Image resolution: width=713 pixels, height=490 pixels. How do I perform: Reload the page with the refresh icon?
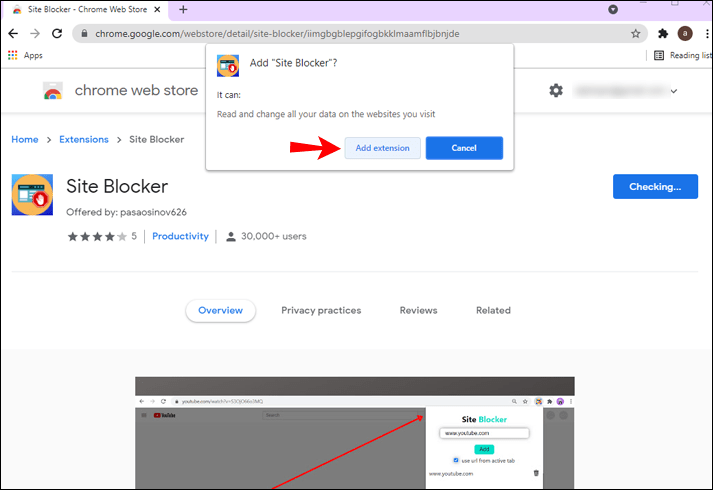[57, 34]
